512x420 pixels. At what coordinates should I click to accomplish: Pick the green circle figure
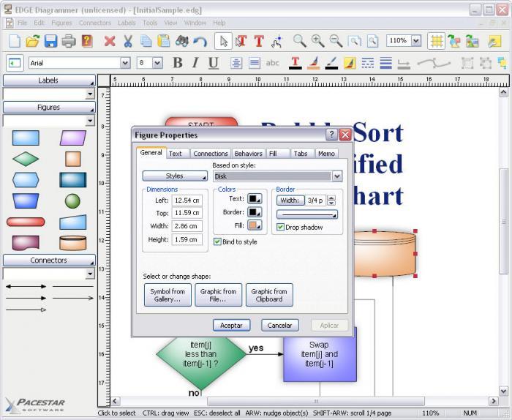[x=72, y=201]
